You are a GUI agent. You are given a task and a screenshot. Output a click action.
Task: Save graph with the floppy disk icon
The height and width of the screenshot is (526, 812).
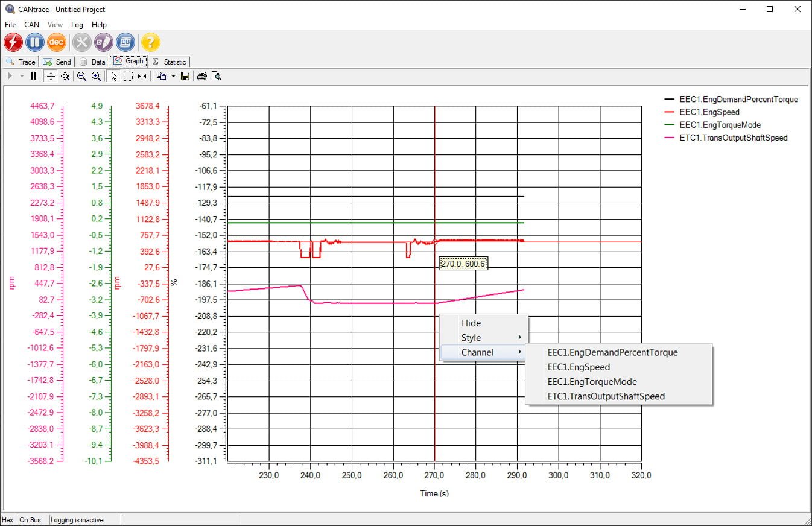[185, 76]
